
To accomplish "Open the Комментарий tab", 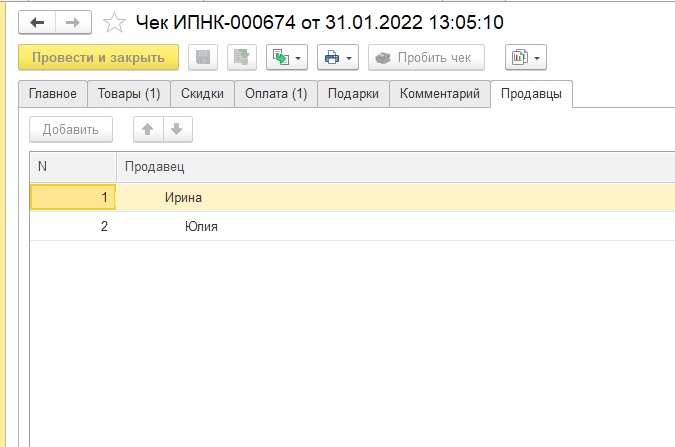I will pyautogui.click(x=440, y=94).
